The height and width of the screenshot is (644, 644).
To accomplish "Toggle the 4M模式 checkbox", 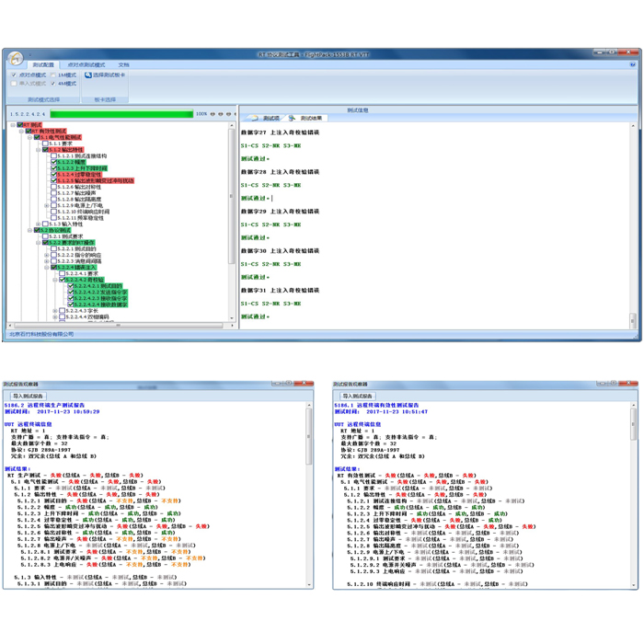I will 53,84.
